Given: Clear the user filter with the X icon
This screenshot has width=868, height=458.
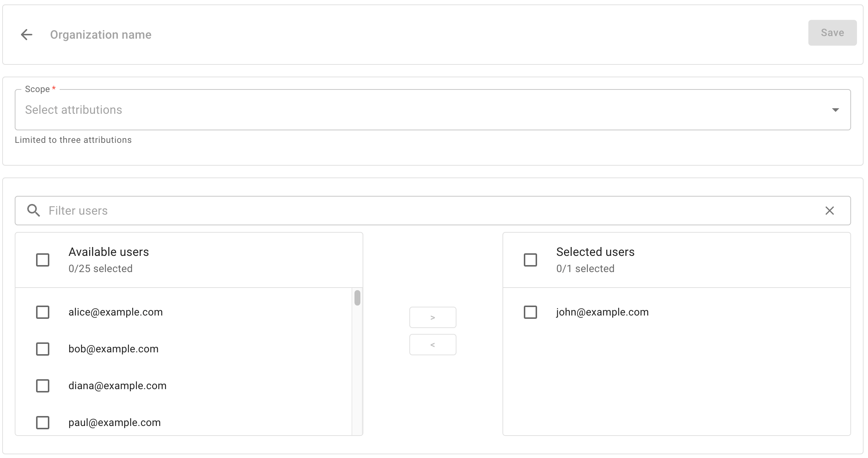Looking at the screenshot, I should [x=829, y=210].
